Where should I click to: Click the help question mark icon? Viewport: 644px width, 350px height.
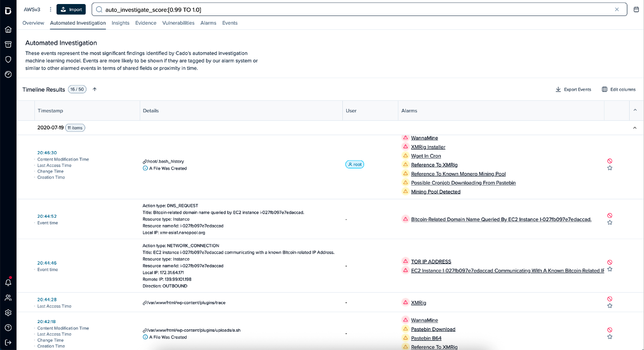pyautogui.click(x=8, y=328)
